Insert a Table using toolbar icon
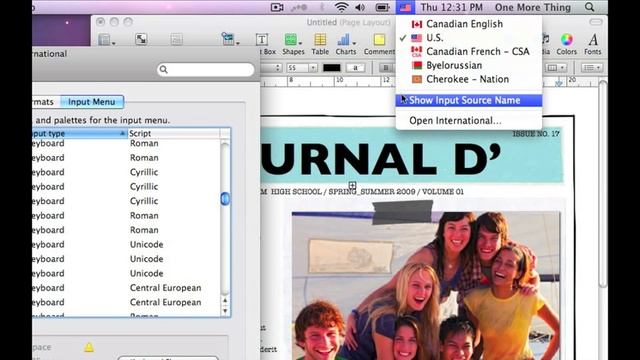640x360 pixels. point(320,43)
